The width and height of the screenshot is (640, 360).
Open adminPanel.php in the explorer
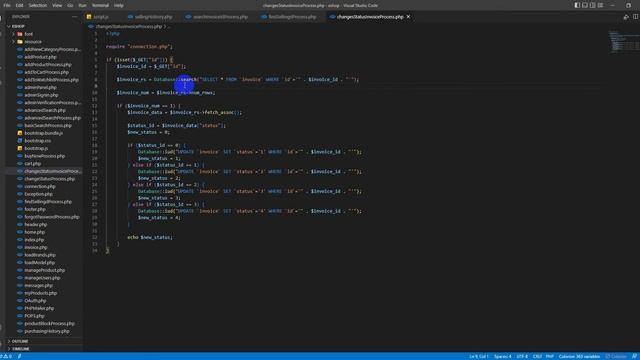click(40, 87)
